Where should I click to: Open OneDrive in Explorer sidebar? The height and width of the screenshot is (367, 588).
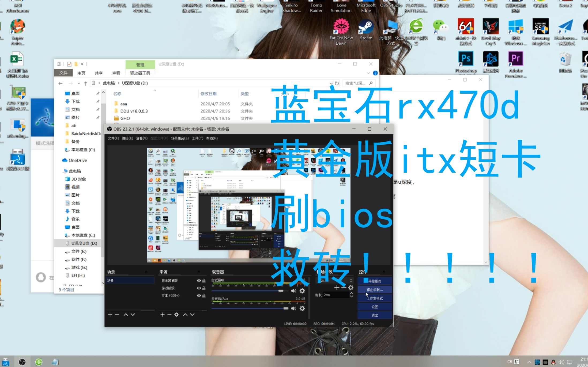(78, 160)
